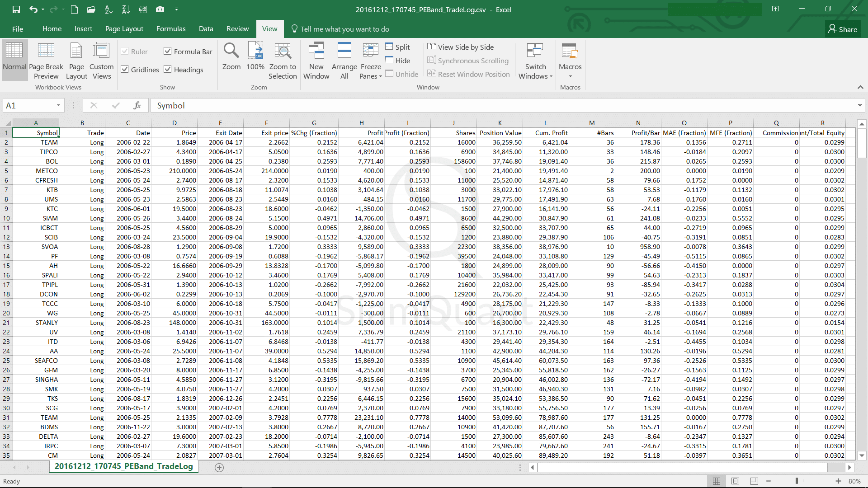Toggle the Headings checkbox

tap(168, 70)
